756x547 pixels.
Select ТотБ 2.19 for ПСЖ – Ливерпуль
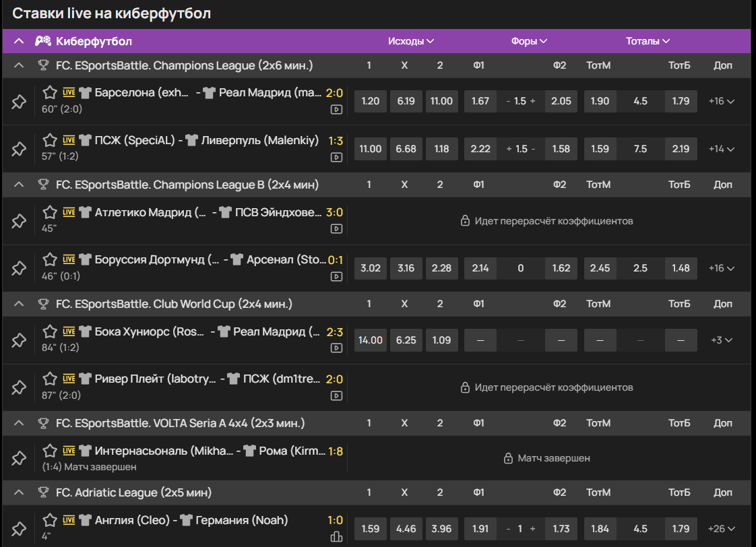(x=681, y=149)
